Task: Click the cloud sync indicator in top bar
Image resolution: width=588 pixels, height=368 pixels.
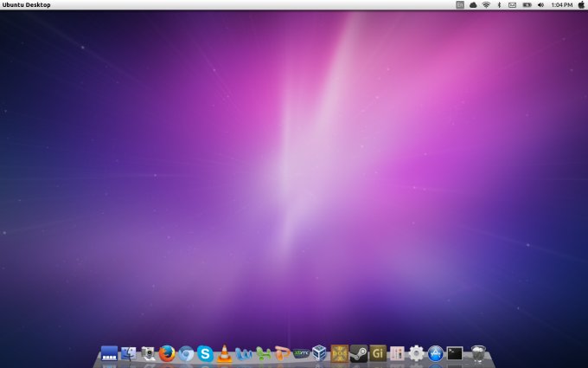Action: [x=473, y=5]
